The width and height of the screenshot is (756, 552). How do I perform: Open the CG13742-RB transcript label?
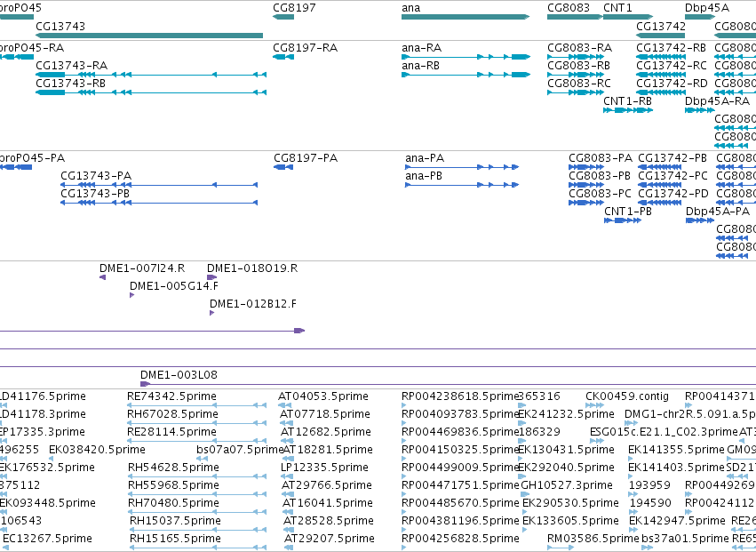point(671,48)
